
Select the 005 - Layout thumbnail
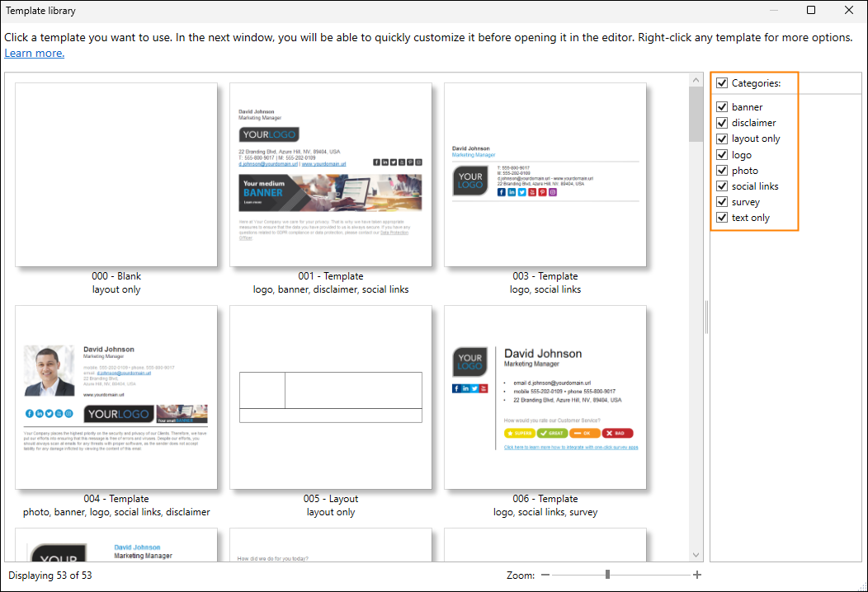(331, 397)
